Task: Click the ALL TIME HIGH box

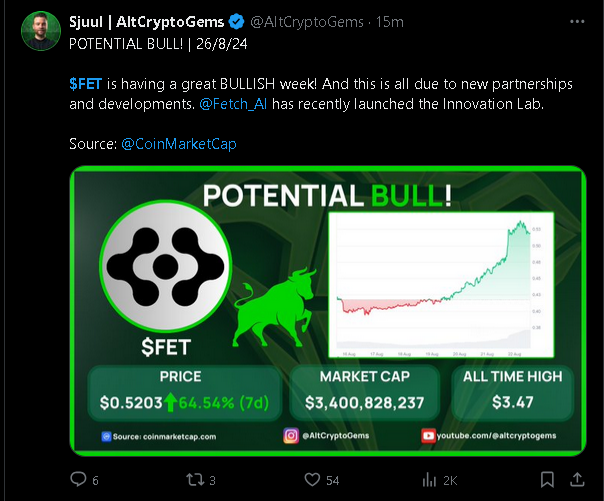Action: (512, 393)
